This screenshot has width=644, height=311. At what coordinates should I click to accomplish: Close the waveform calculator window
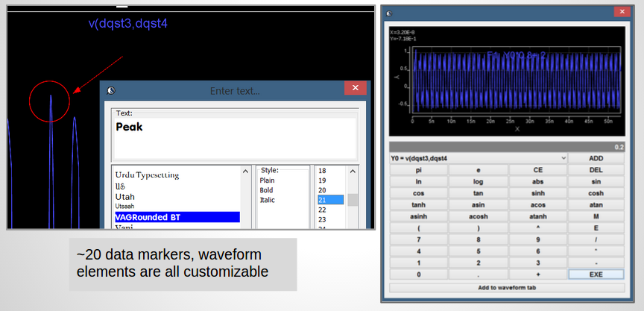point(622,12)
